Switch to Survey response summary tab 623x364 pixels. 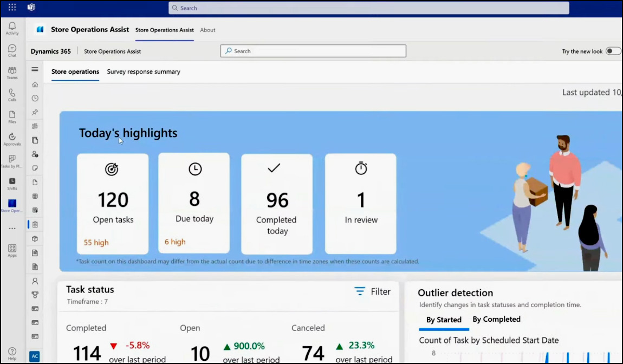tap(144, 71)
